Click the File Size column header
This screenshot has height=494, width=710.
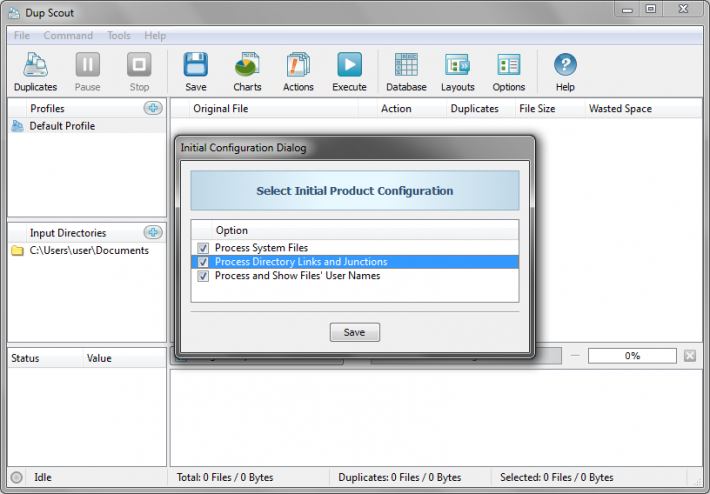550,109
